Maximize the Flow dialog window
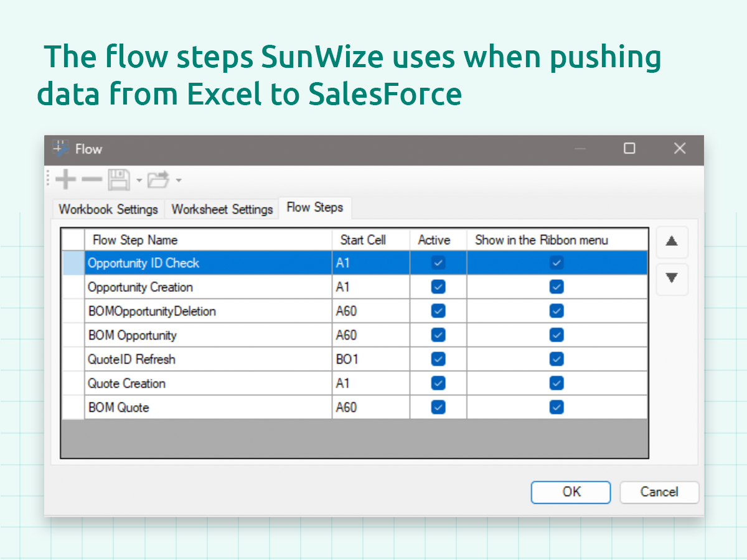The height and width of the screenshot is (560, 747). (x=629, y=149)
